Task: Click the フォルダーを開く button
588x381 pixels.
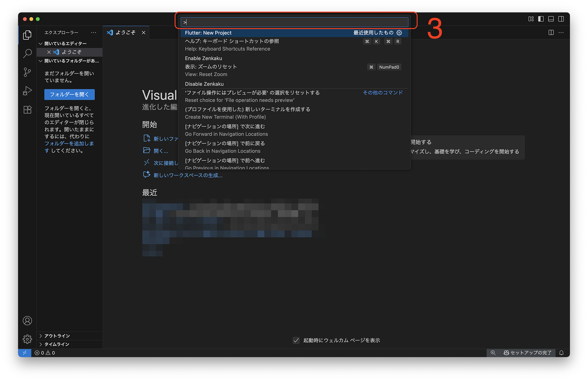Action: coord(70,94)
